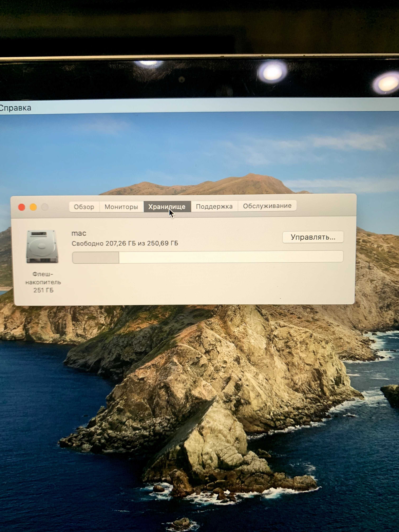The height and width of the screenshot is (532, 399).
Task: Click the text Свободно 207,26 ГБ из 250,69 ГБ
Action: point(125,243)
